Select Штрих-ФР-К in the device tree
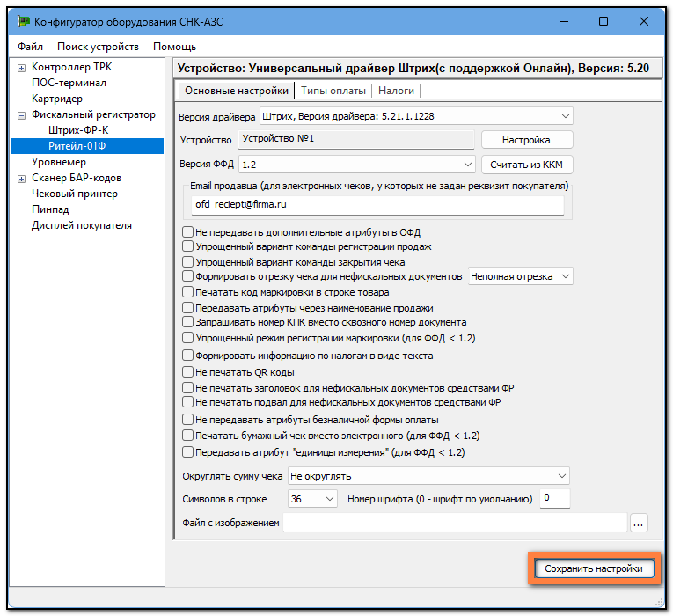Image resolution: width=673 pixels, height=616 pixels. tap(78, 130)
